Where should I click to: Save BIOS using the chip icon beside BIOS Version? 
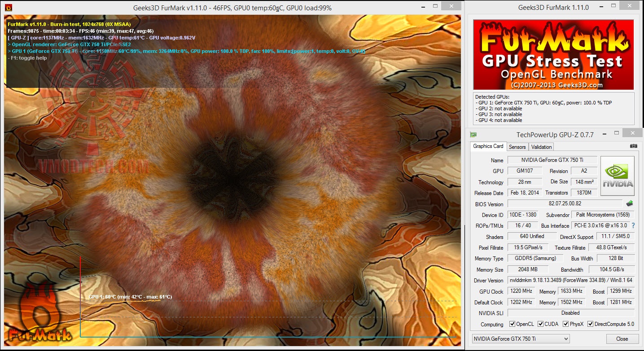(x=630, y=204)
